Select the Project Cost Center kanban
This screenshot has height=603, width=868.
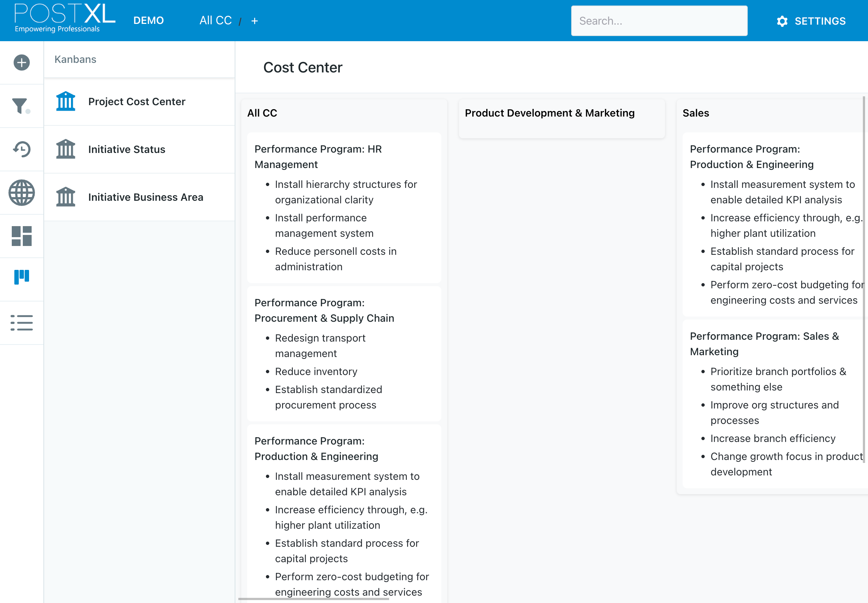pos(139,101)
